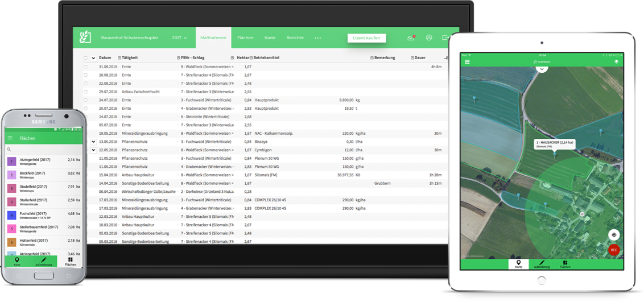Expand the chevron at top of tablet map

click(x=542, y=69)
